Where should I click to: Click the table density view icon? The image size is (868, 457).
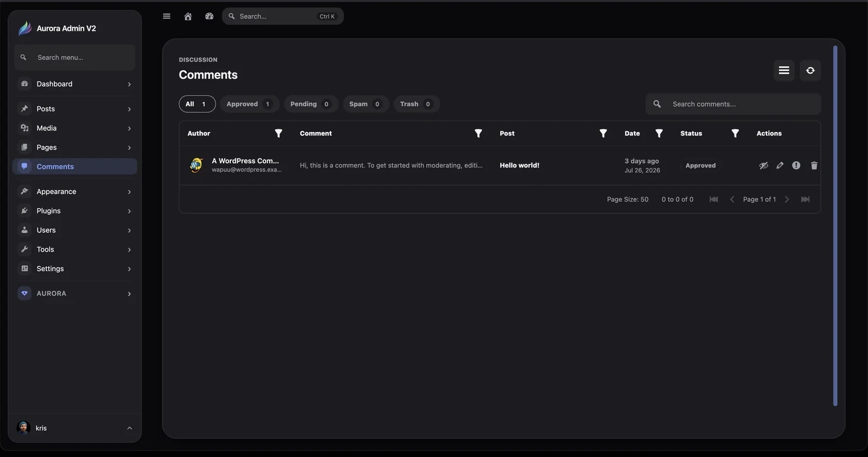[x=784, y=70]
